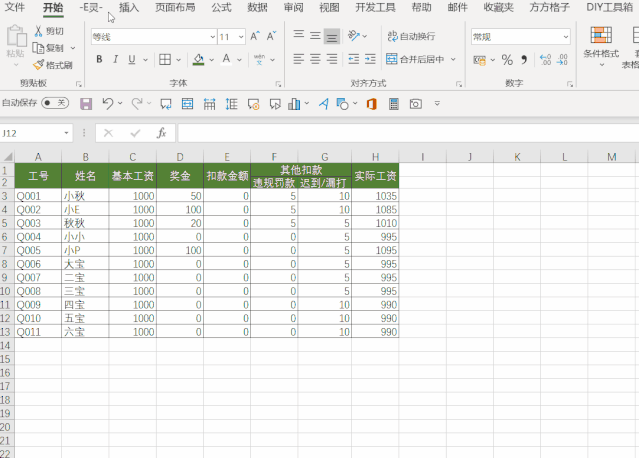Align cell text right
This screenshot has width=639, height=458.
[x=332, y=59]
